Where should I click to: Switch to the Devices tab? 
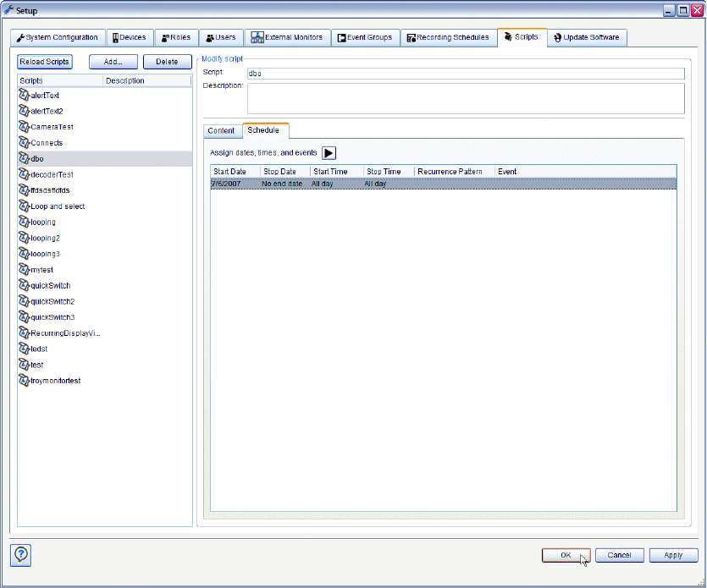coord(130,38)
